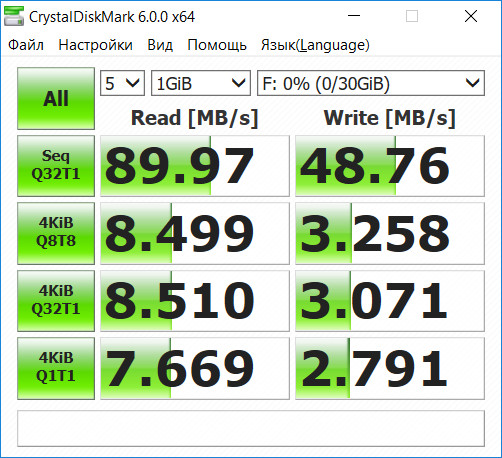Click the empty comment field at bottom

point(251,429)
